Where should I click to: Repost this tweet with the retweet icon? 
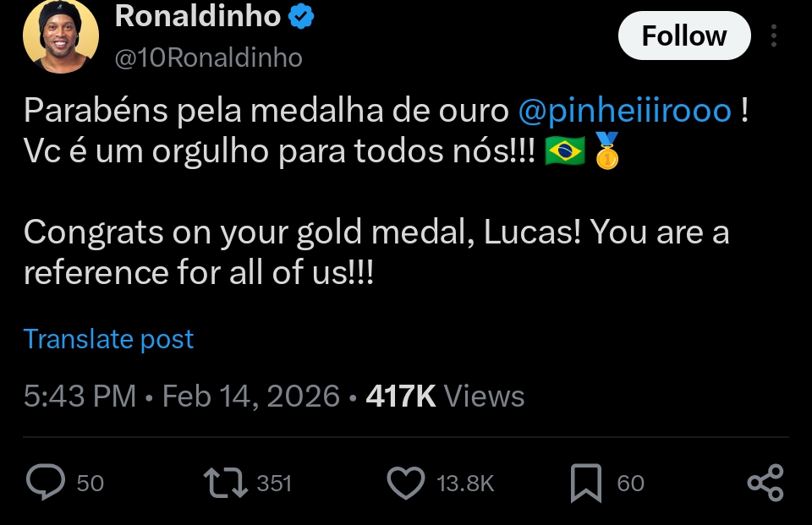click(226, 483)
